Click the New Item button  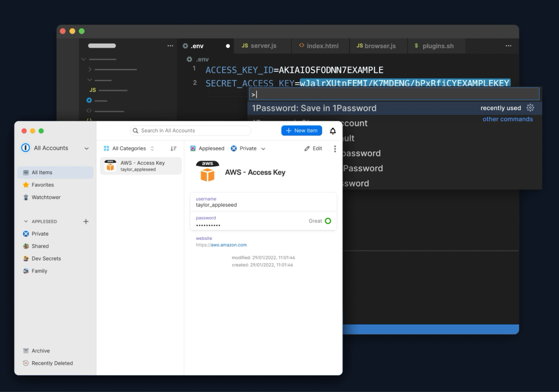pos(302,131)
